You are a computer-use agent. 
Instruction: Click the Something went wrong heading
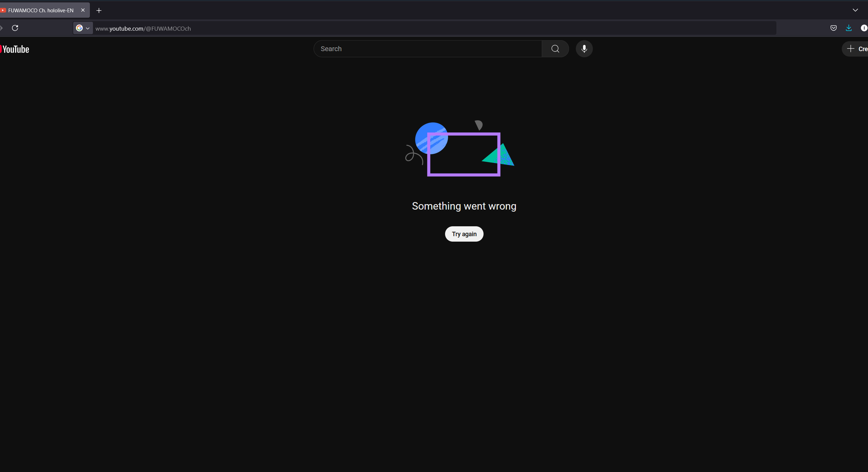click(x=464, y=206)
